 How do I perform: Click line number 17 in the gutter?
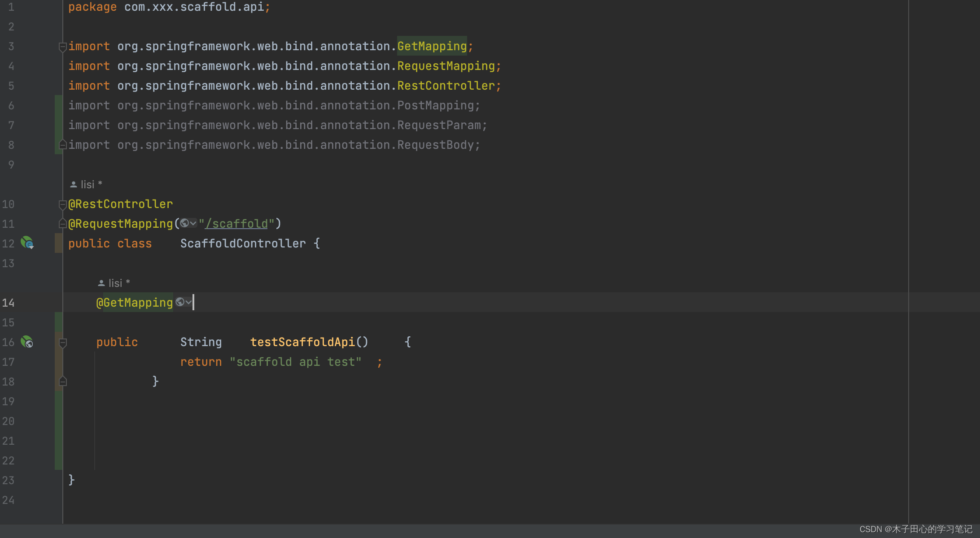point(8,362)
